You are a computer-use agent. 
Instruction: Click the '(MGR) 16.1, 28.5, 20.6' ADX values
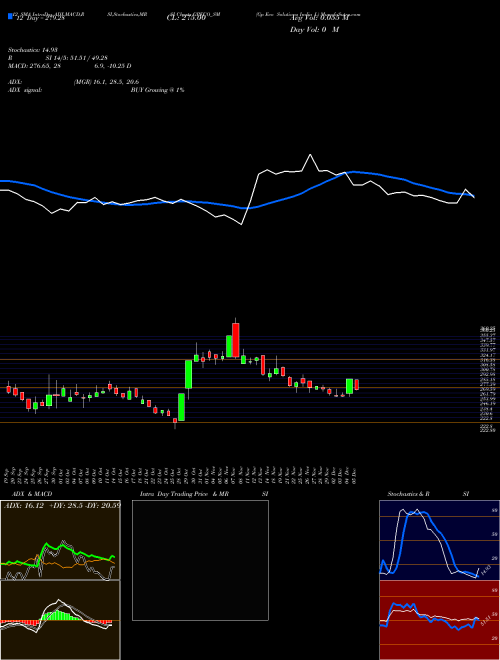point(106,82)
